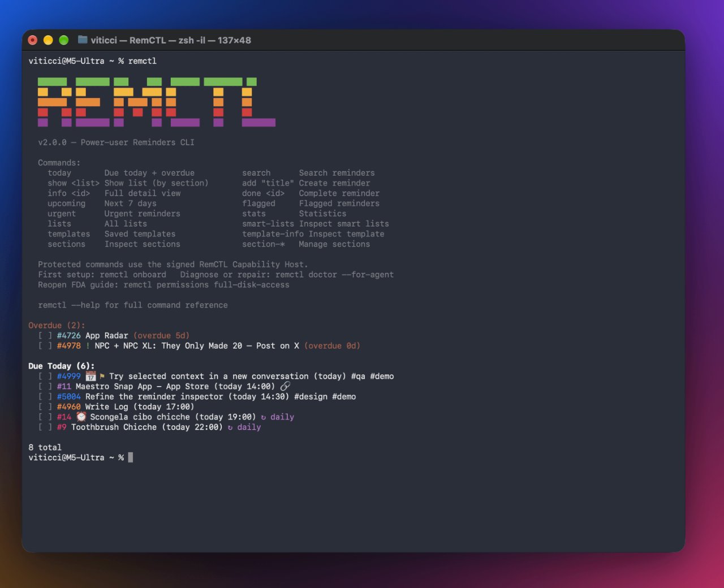The width and height of the screenshot is (724, 588).
Task: Click the 'add "title"' command name
Action: click(x=268, y=183)
